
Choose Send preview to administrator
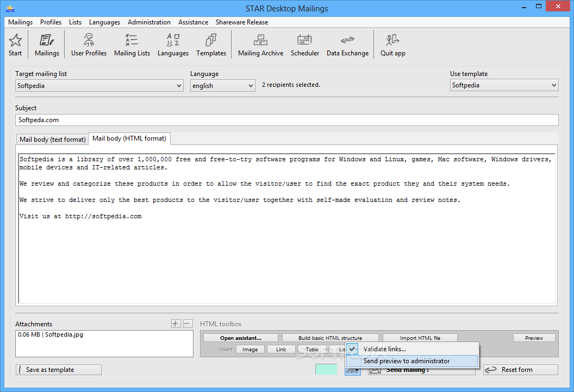click(412, 361)
